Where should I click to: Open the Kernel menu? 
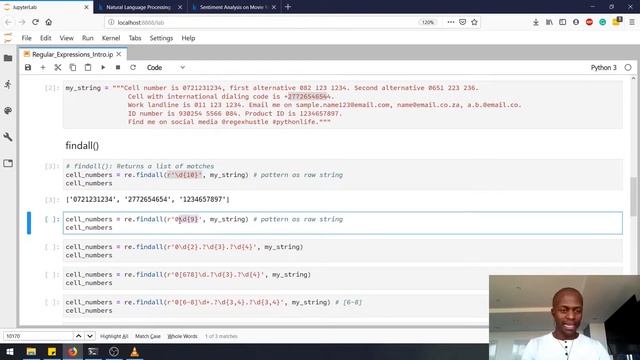point(111,38)
